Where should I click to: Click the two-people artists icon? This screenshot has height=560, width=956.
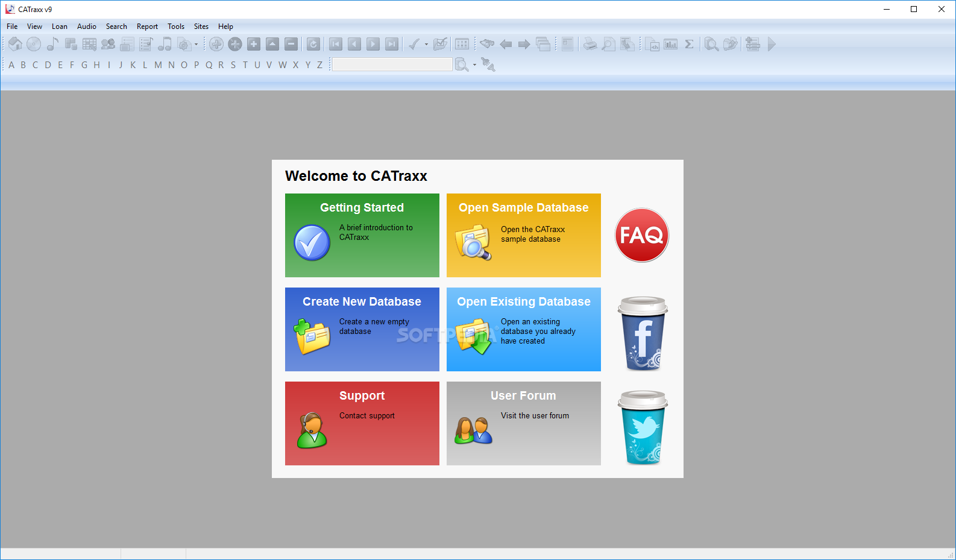tap(108, 44)
